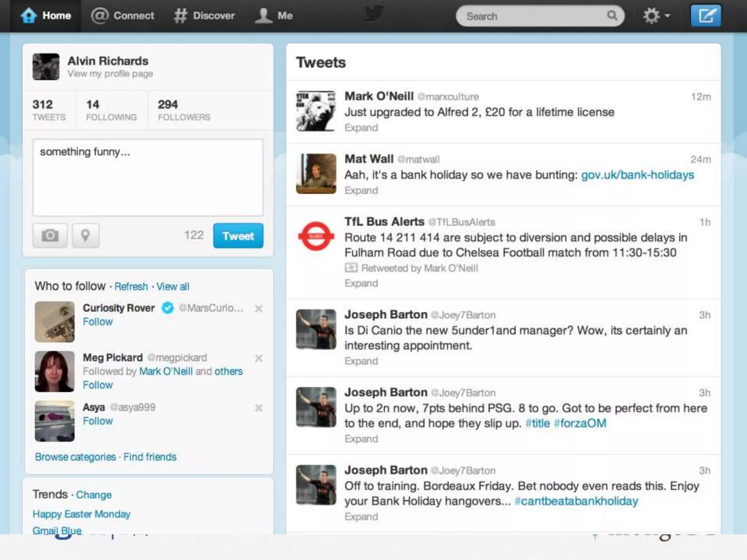Dismiss Meg Pickard follow suggestion
The height and width of the screenshot is (560, 747).
coord(259,358)
